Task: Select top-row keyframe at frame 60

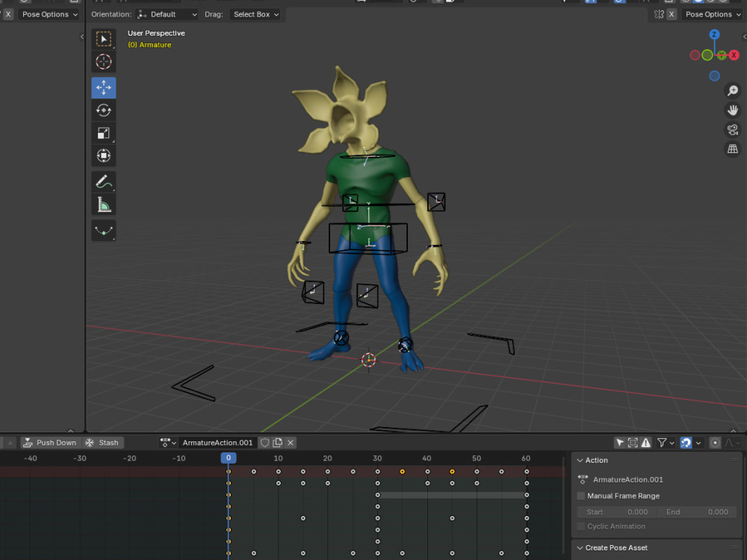Action: [x=527, y=472]
